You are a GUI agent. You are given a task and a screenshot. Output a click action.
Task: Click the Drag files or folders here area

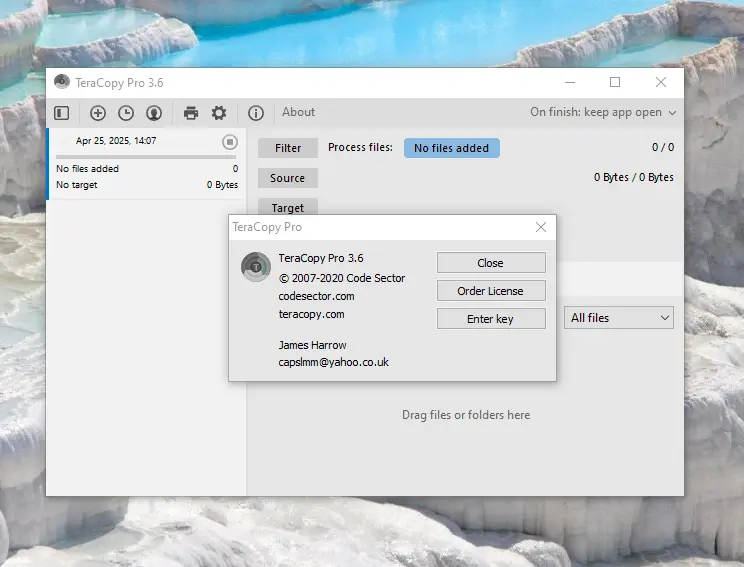pos(466,415)
